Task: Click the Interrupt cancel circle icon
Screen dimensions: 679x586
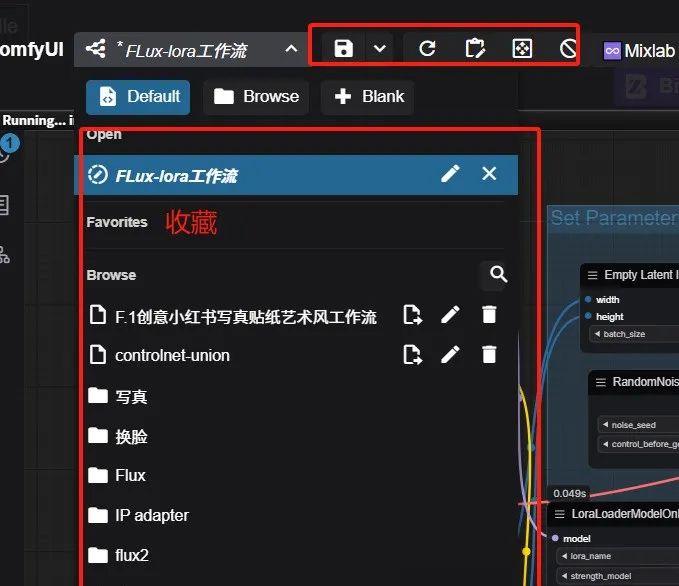Action: (x=568, y=49)
